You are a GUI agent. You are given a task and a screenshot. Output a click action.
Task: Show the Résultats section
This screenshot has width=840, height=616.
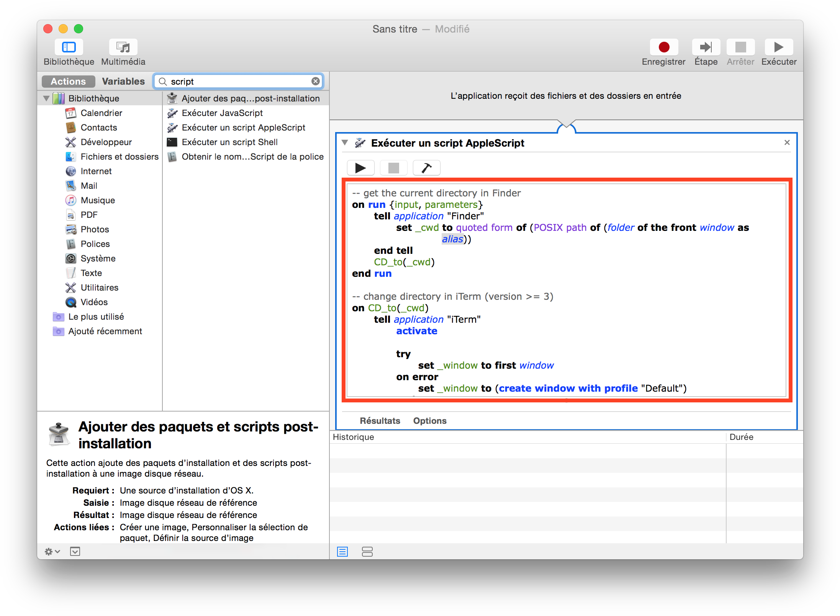tap(380, 421)
